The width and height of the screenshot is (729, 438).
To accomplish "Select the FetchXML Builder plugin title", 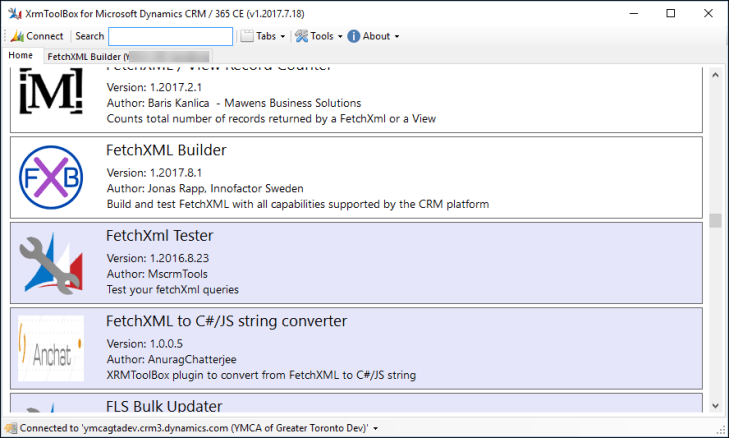I will point(166,150).
